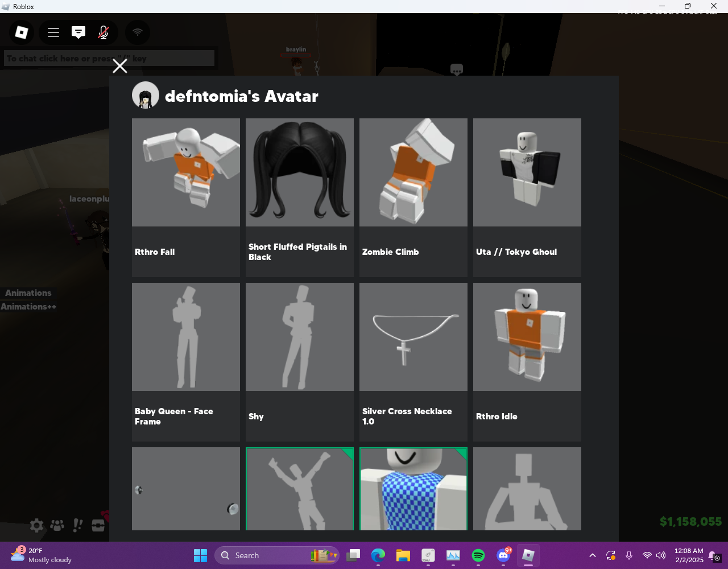Click defntomia's avatar headshot

tap(146, 96)
